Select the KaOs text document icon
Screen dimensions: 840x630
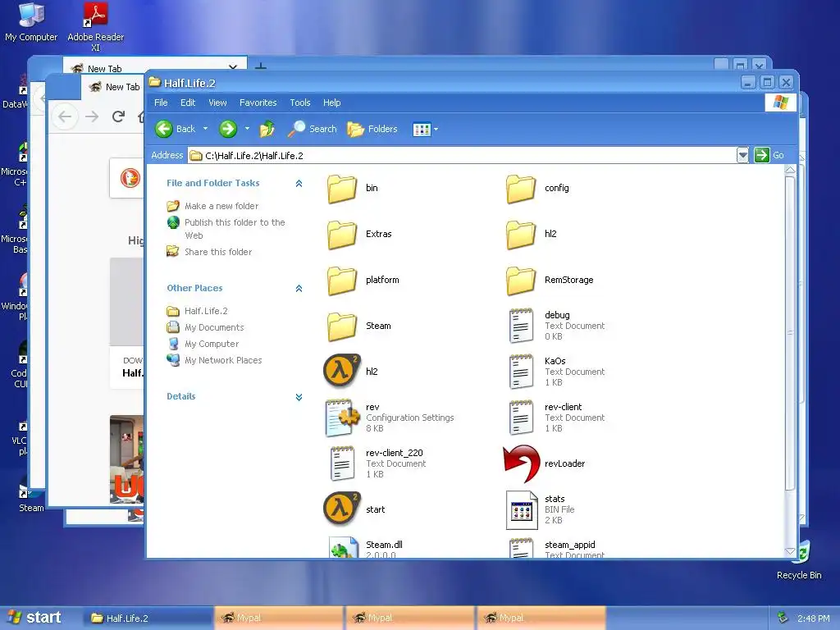click(x=521, y=372)
